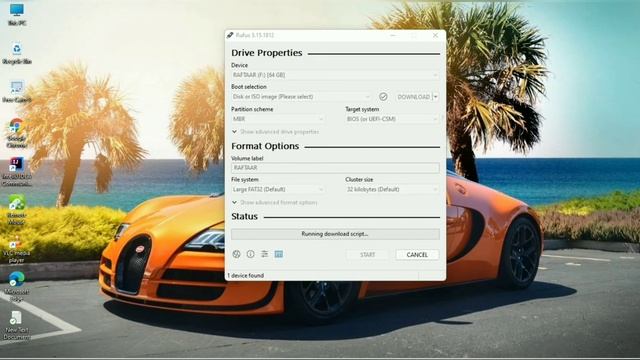Viewport: 640px width, 360px height.
Task: Open the Recycle Bin desktop icon
Action: [17, 53]
